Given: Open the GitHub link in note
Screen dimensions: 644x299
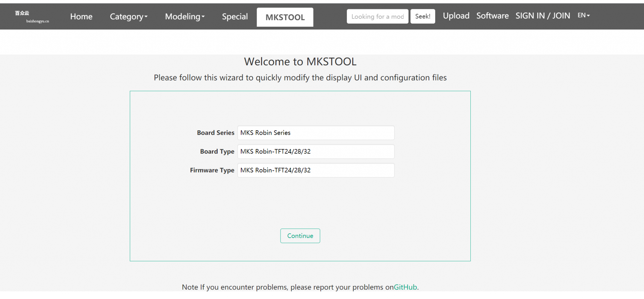Looking at the screenshot, I should coord(405,287).
